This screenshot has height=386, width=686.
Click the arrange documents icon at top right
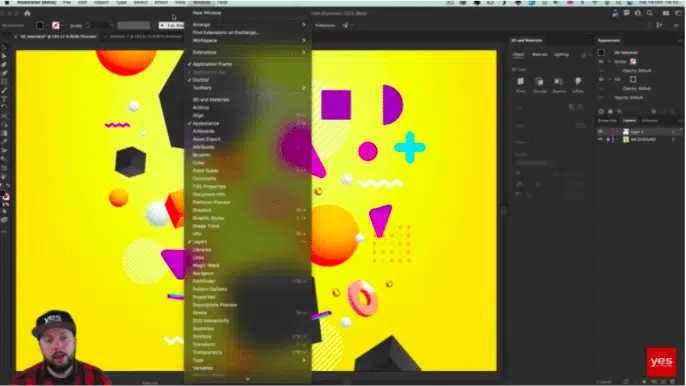click(666, 13)
